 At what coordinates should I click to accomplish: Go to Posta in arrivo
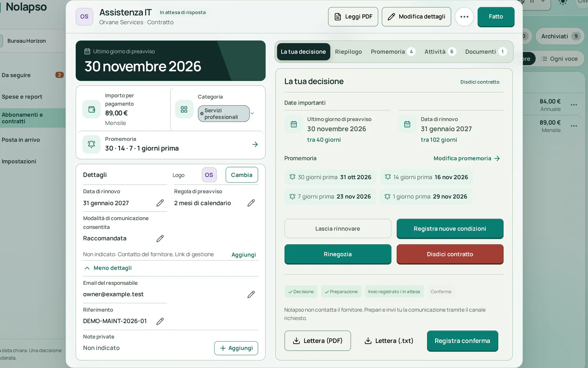tap(21, 140)
